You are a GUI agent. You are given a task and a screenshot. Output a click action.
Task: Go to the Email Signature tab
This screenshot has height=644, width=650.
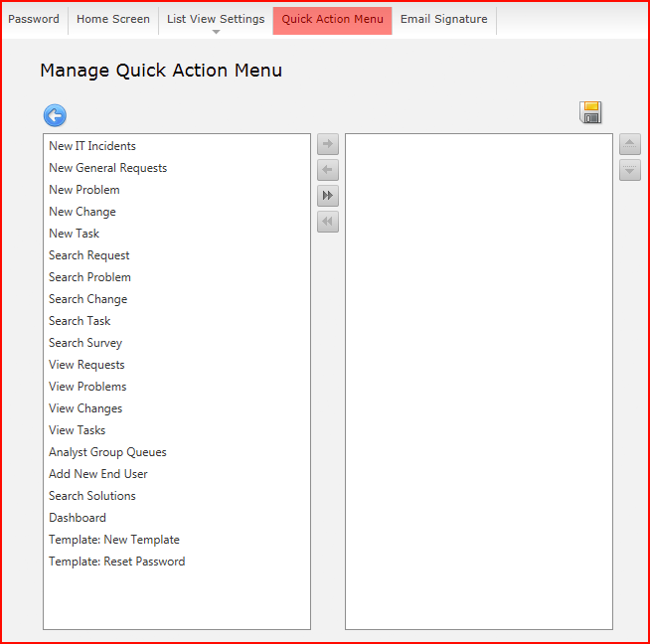pos(444,19)
